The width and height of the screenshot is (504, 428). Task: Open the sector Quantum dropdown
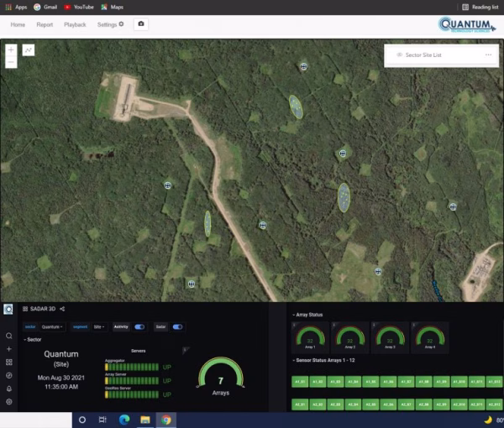point(52,326)
